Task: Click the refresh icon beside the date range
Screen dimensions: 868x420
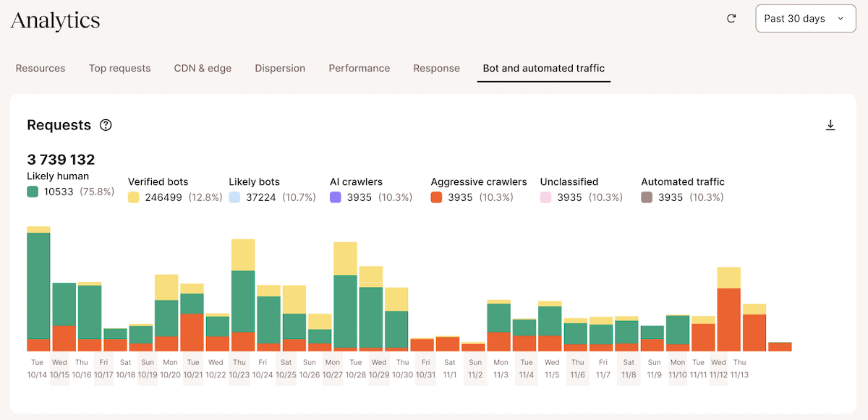Action: click(x=731, y=19)
